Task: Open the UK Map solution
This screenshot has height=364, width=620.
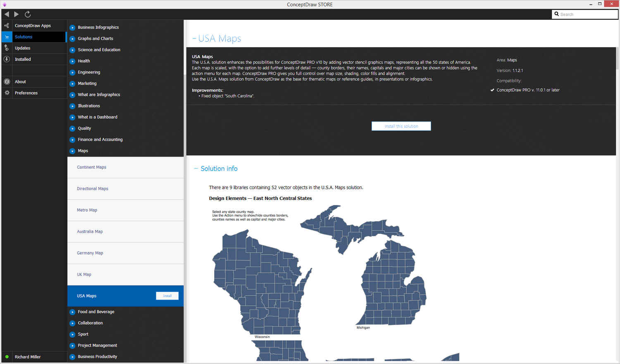Action: [x=125, y=275]
